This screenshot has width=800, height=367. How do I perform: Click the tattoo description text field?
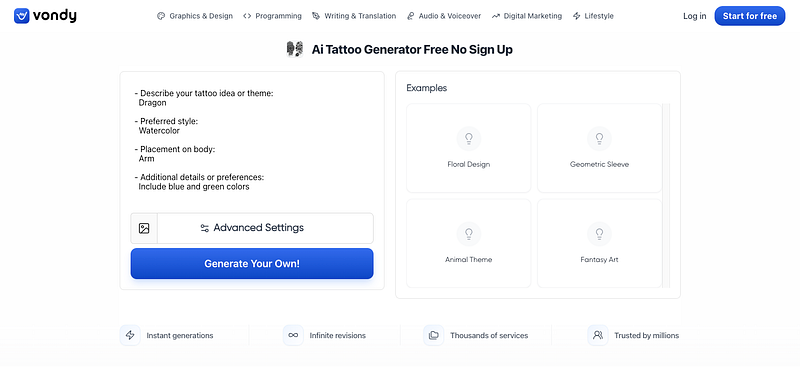tap(252, 140)
